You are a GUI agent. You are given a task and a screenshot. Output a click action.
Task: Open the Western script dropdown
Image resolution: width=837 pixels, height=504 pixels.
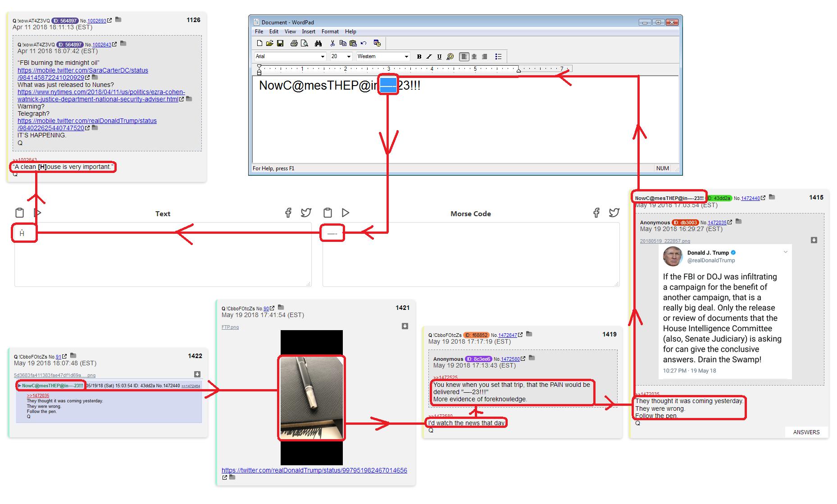pyautogui.click(x=406, y=57)
